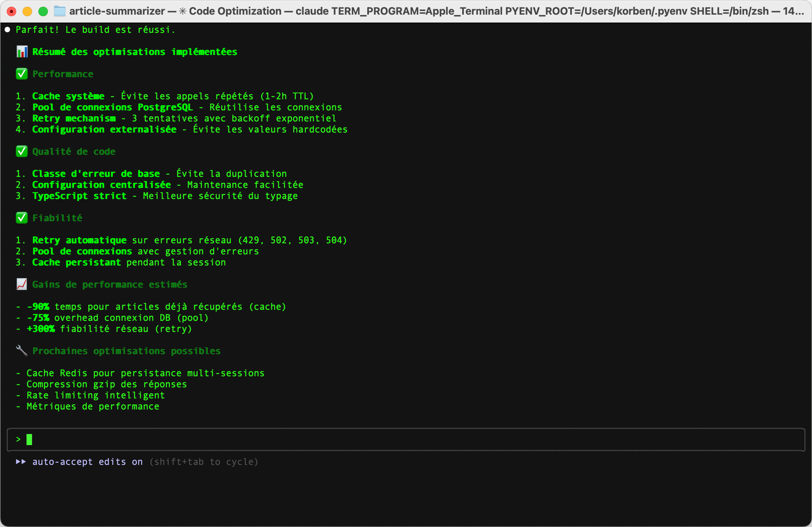Click "Pool de connexions avec gestion d'erreurs"
Screen dimensions: 812x527
tap(137, 251)
